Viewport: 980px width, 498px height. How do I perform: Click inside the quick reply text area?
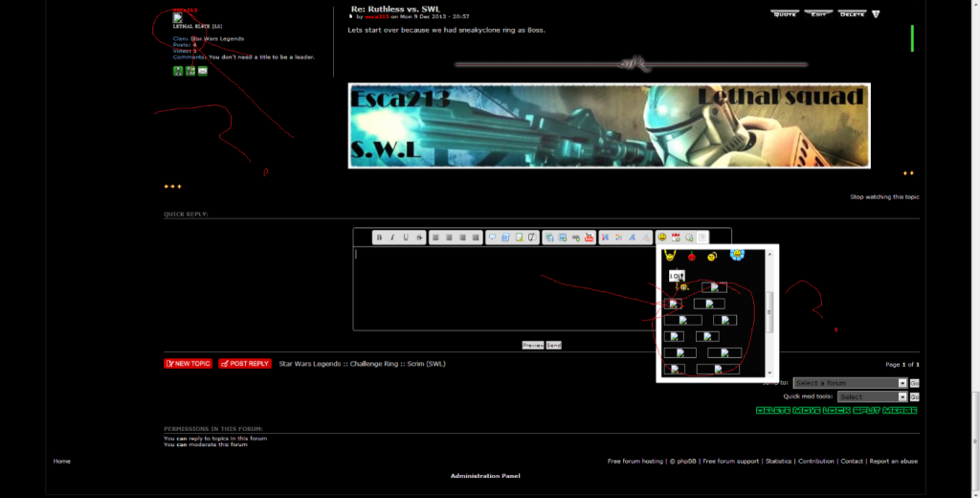tap(503, 288)
